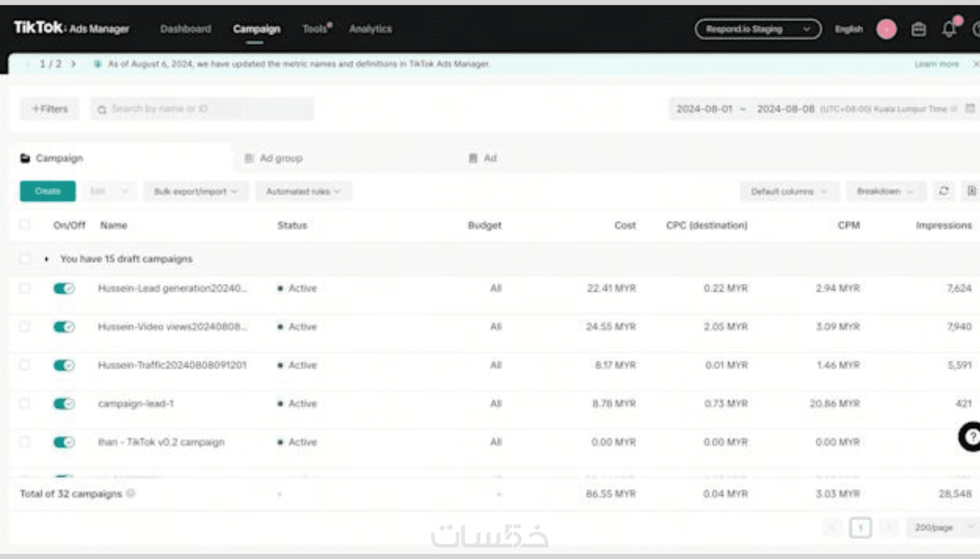This screenshot has height=559, width=980.
Task: Open Hussein-Lead generation campaign link
Action: click(x=172, y=288)
